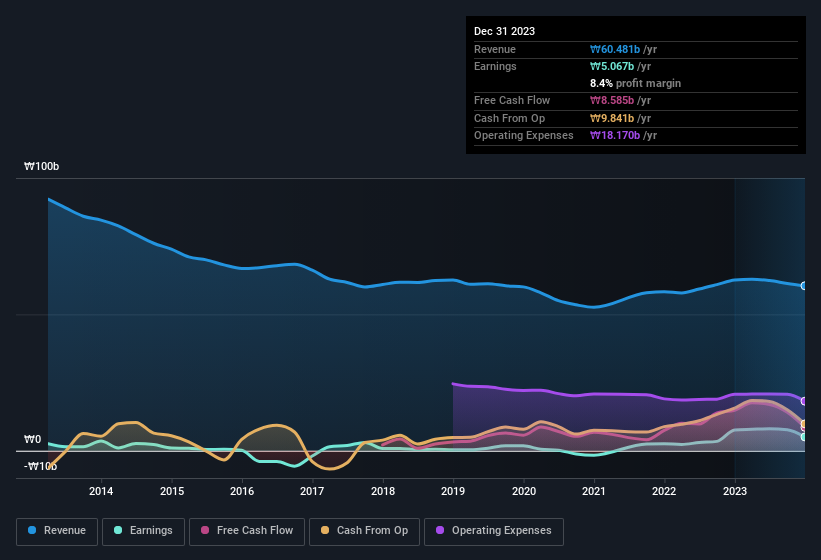Select the 2017 year axis label
Screen dimensions: 821x560
tap(312, 491)
